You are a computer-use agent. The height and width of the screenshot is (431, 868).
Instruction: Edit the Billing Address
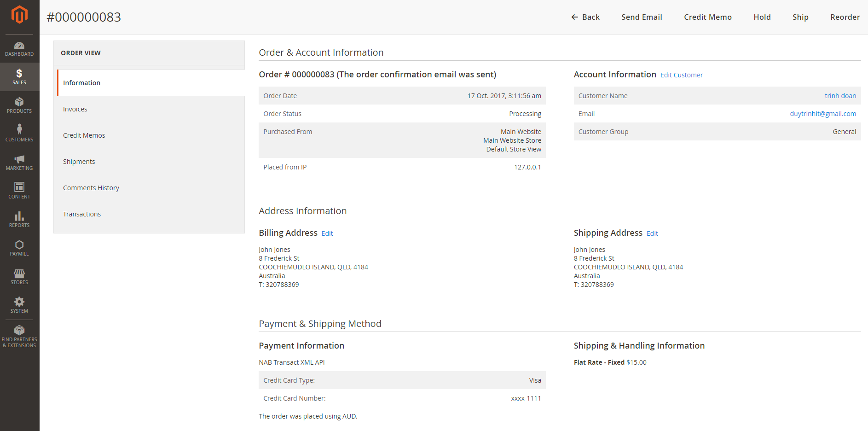pyautogui.click(x=327, y=233)
